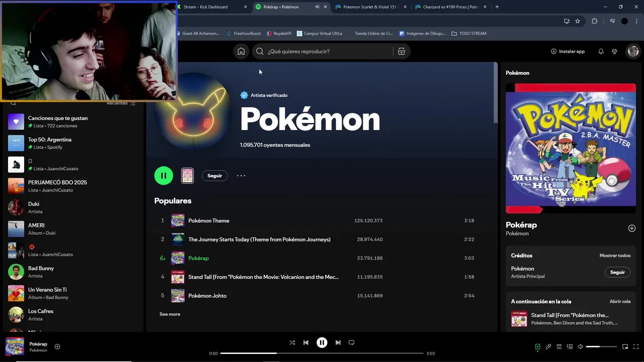Adjust the volume slider
This screenshot has width=644, height=362.
pyautogui.click(x=601, y=346)
